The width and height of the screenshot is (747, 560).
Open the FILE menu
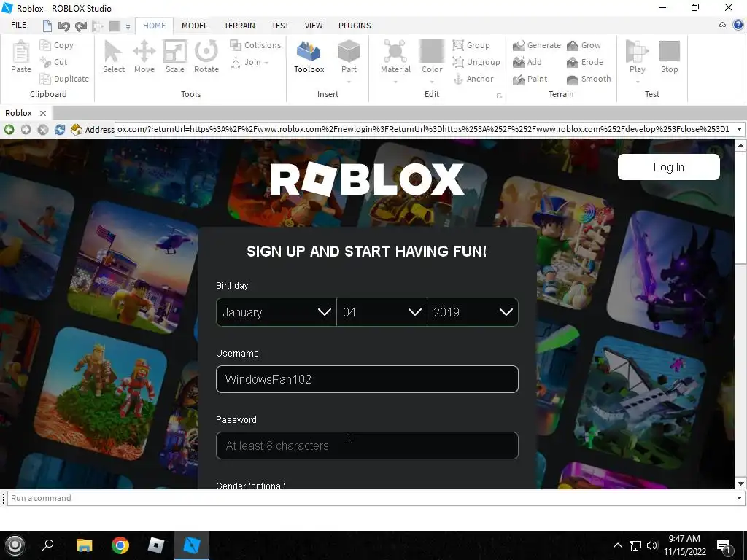[x=18, y=26]
